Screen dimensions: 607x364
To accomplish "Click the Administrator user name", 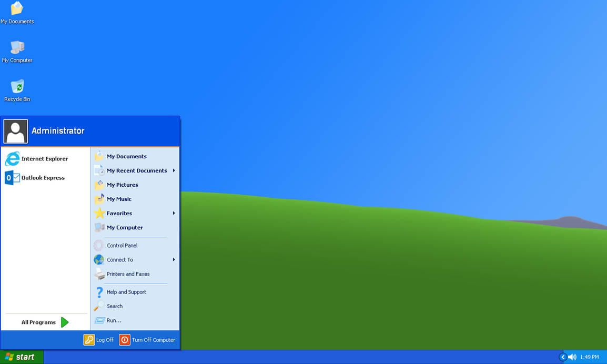I will 58,131.
